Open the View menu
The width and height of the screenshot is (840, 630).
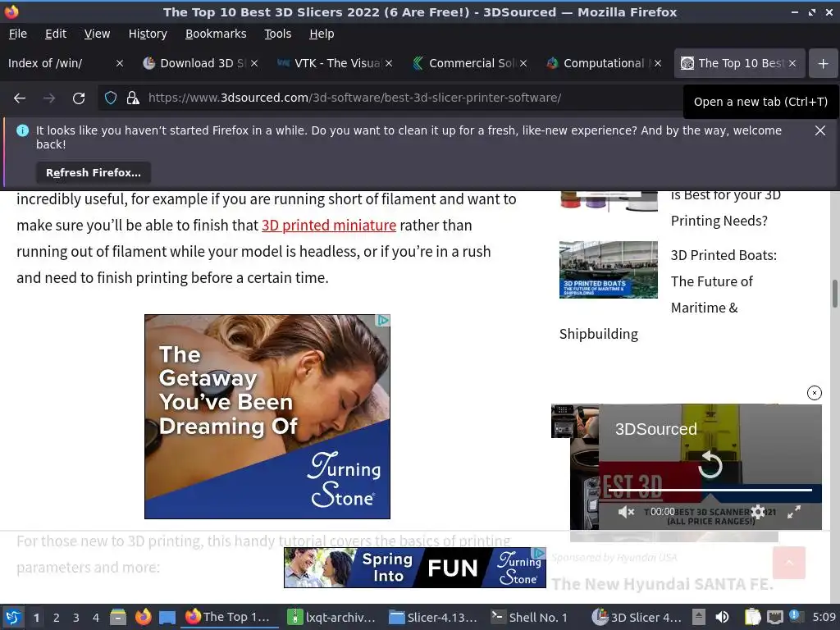click(97, 34)
